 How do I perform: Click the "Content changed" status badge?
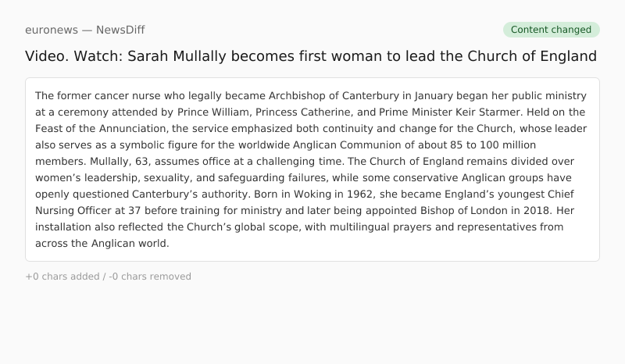pyautogui.click(x=551, y=30)
